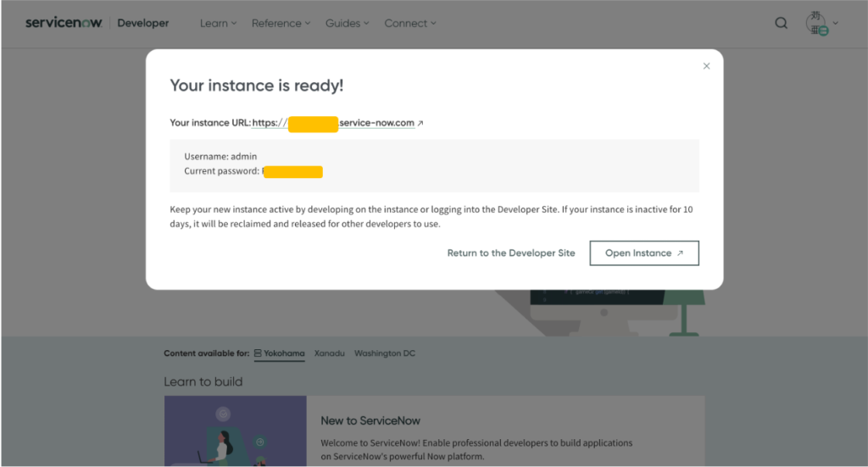Close the instance ready dialog

pyautogui.click(x=706, y=66)
